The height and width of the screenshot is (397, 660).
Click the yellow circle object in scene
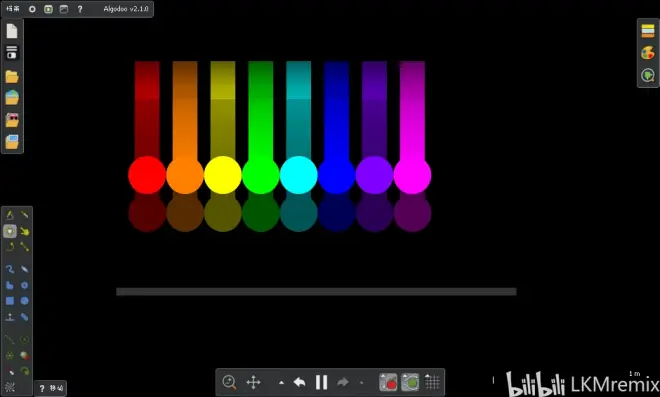[223, 175]
